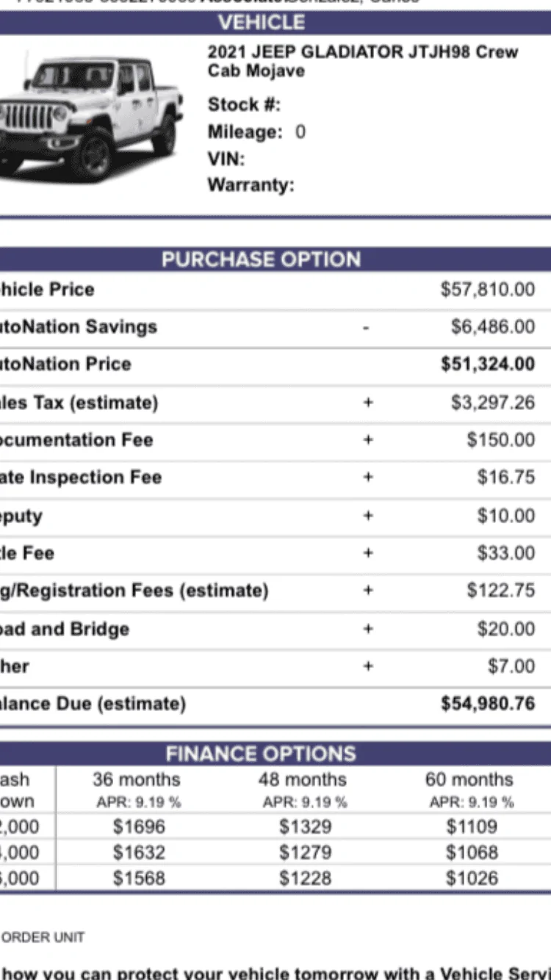Select the PURCHASE OPTION section header
551x980 pixels.
click(262, 259)
